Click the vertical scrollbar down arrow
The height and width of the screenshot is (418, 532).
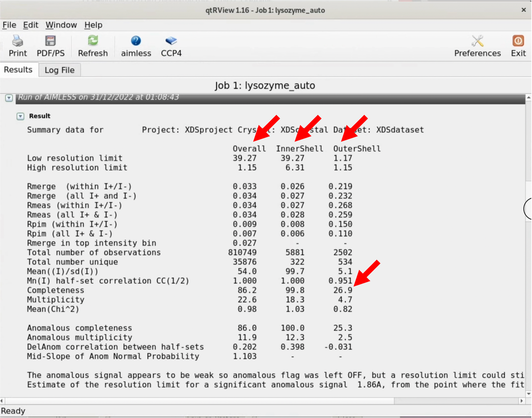(x=528, y=394)
